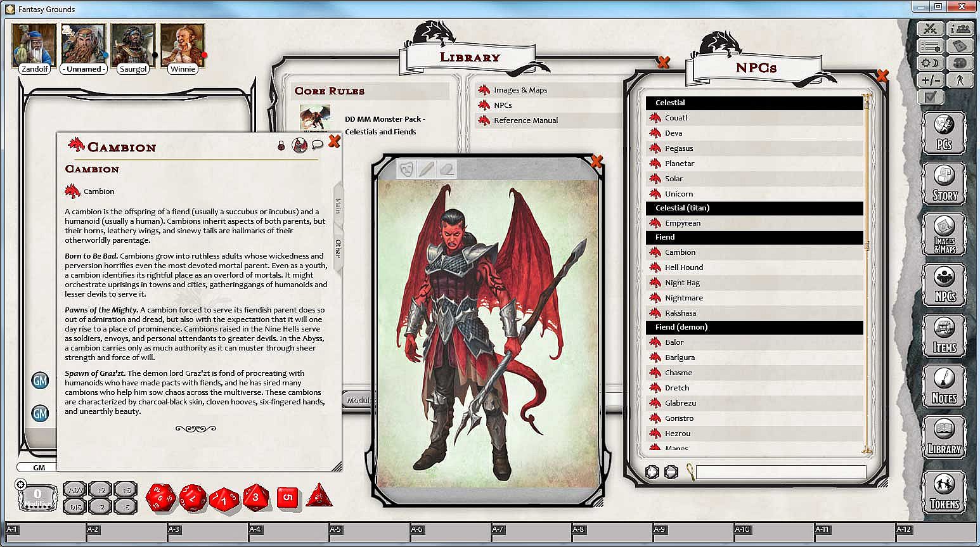Open Reference Manual in the Library

click(525, 120)
